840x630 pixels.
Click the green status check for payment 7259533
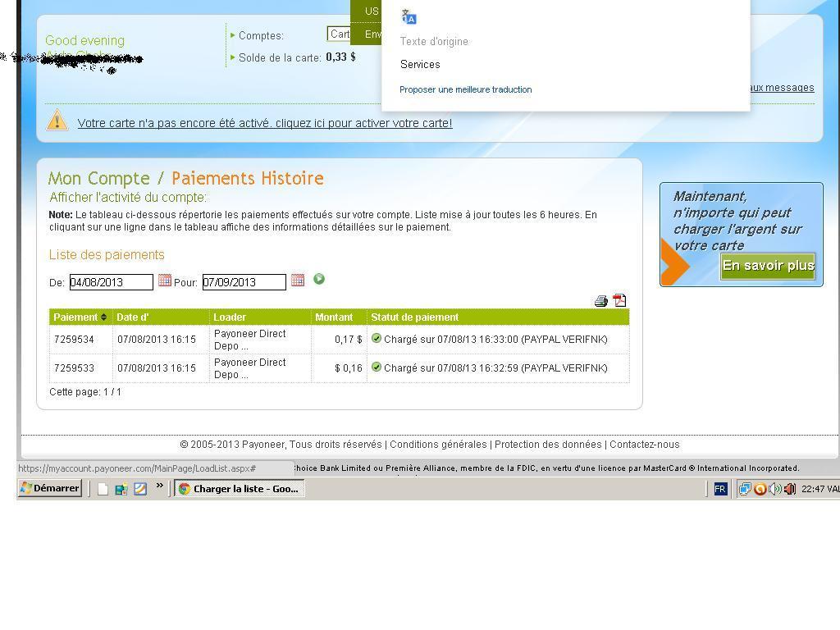[377, 367]
